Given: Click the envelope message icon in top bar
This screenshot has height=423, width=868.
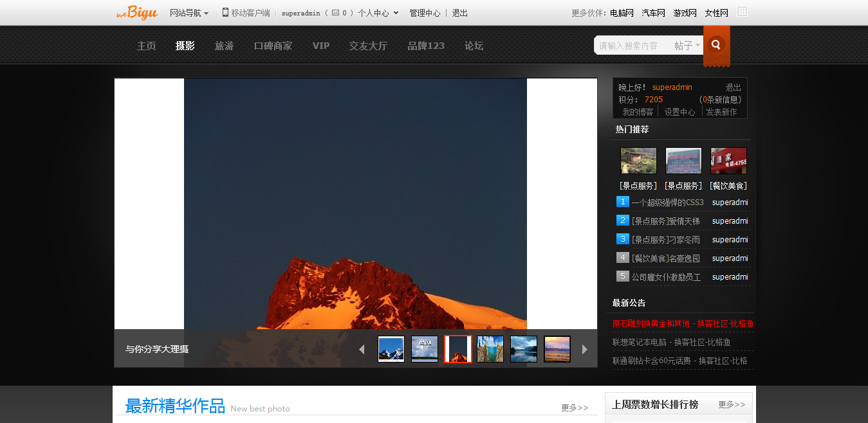Looking at the screenshot, I should (335, 12).
